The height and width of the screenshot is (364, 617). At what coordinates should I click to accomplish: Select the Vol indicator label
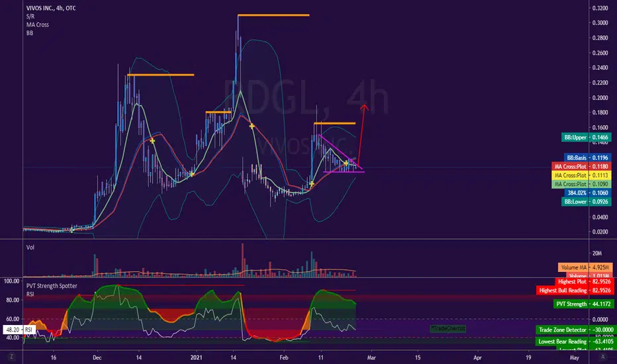tap(30, 247)
